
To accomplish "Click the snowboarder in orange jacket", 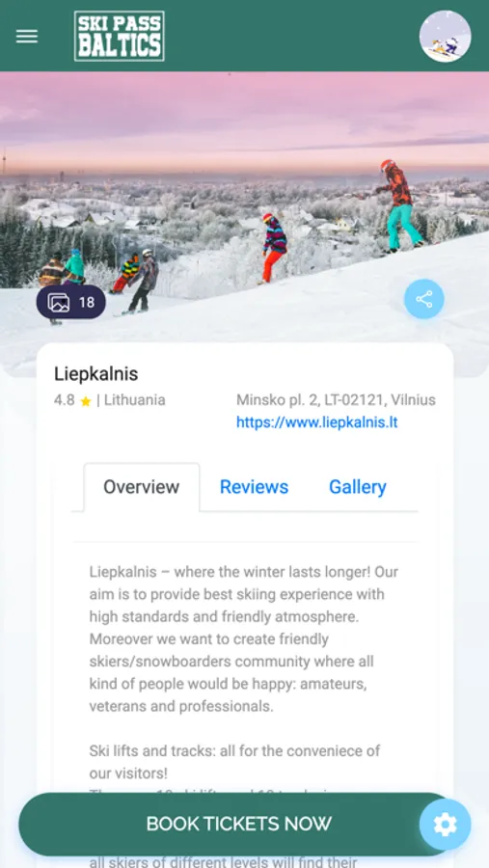I will [400, 206].
